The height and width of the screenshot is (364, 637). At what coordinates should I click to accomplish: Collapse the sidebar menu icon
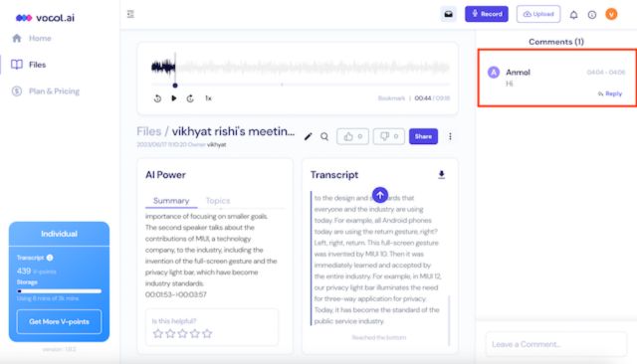point(130,14)
